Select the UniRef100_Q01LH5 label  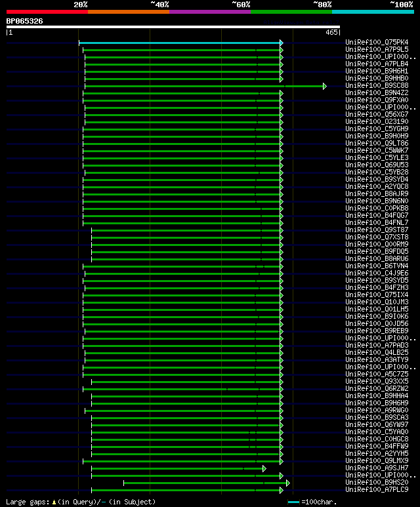[x=377, y=309]
